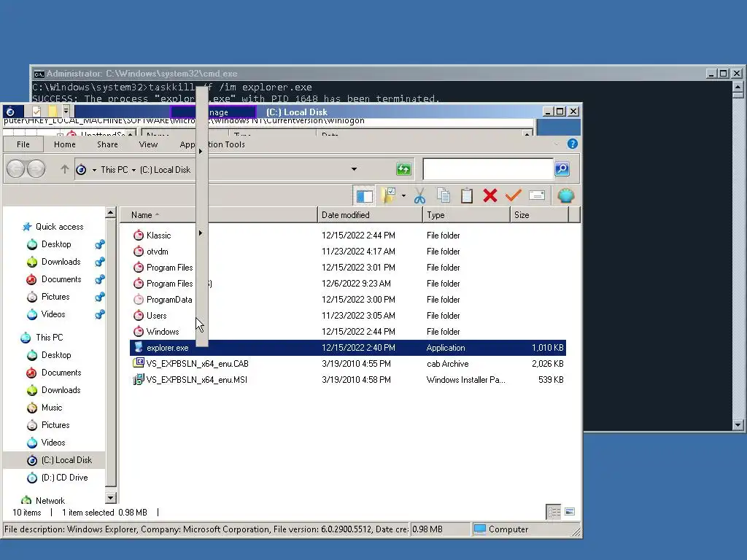Image resolution: width=747 pixels, height=560 pixels.
Task: Click the (C:) Local Disk breadcrumb
Action: 165,169
